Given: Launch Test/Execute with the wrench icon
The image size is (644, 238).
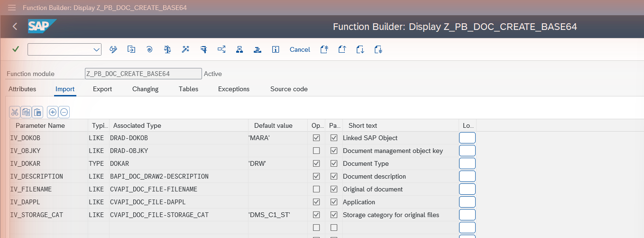Looking at the screenshot, I should (x=203, y=49).
